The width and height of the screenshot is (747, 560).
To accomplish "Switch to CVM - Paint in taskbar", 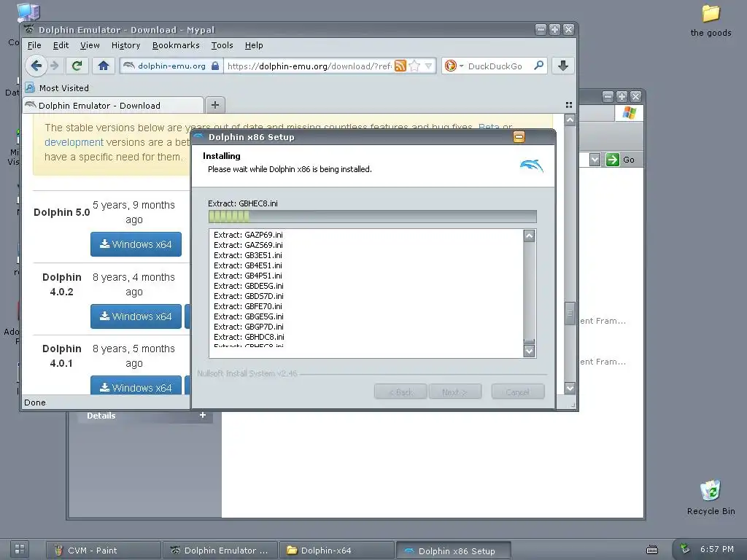I will tap(103, 551).
